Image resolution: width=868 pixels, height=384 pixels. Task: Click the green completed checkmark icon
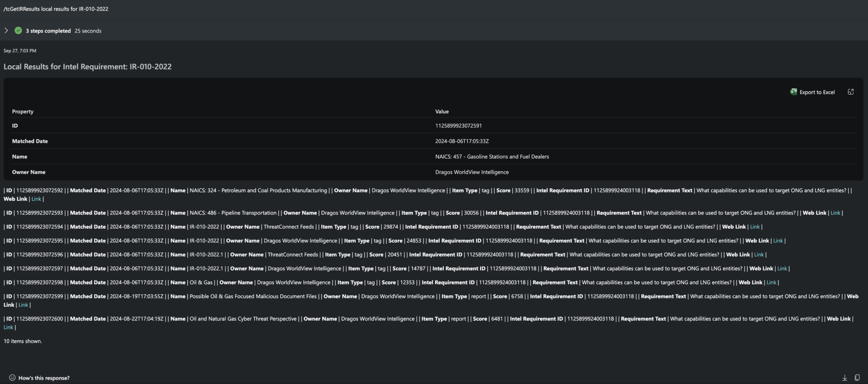(x=18, y=31)
